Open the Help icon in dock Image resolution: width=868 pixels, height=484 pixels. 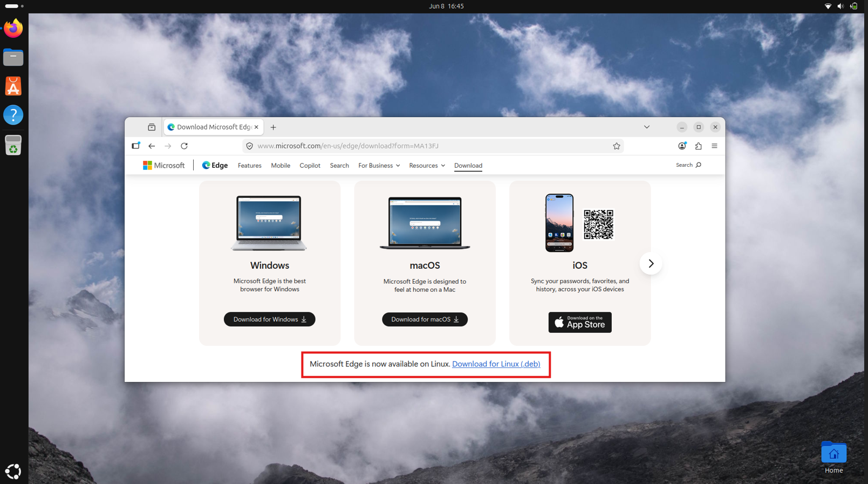click(13, 115)
